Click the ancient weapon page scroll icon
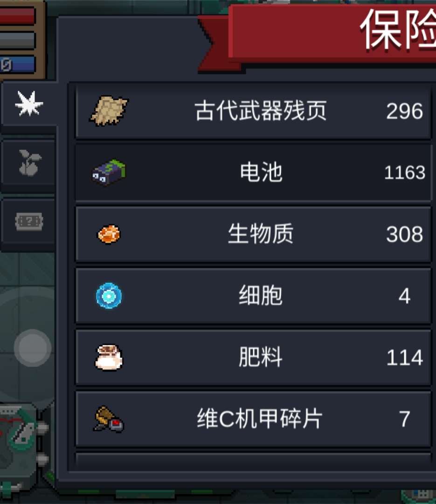This screenshot has height=504, width=436. click(x=109, y=111)
